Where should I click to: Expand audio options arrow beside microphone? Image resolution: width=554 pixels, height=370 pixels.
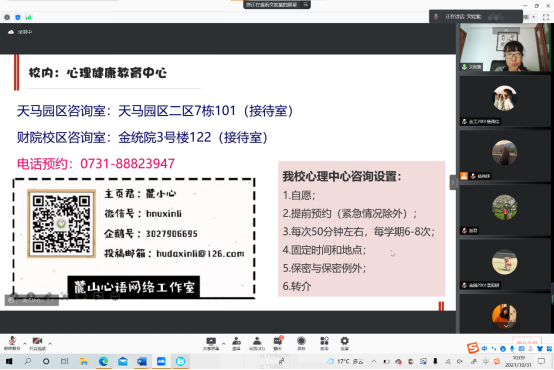pyautogui.click(x=25, y=343)
